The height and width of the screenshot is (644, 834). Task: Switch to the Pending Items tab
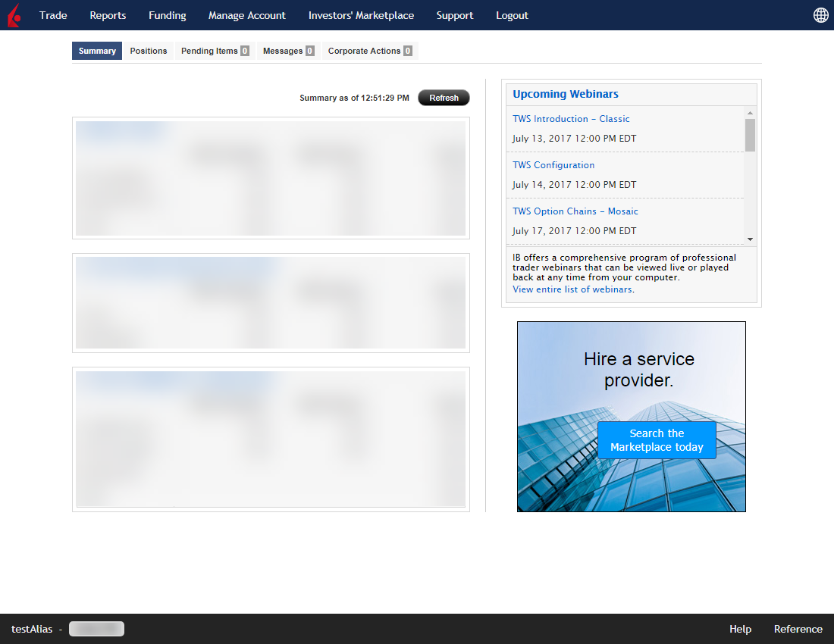[215, 51]
